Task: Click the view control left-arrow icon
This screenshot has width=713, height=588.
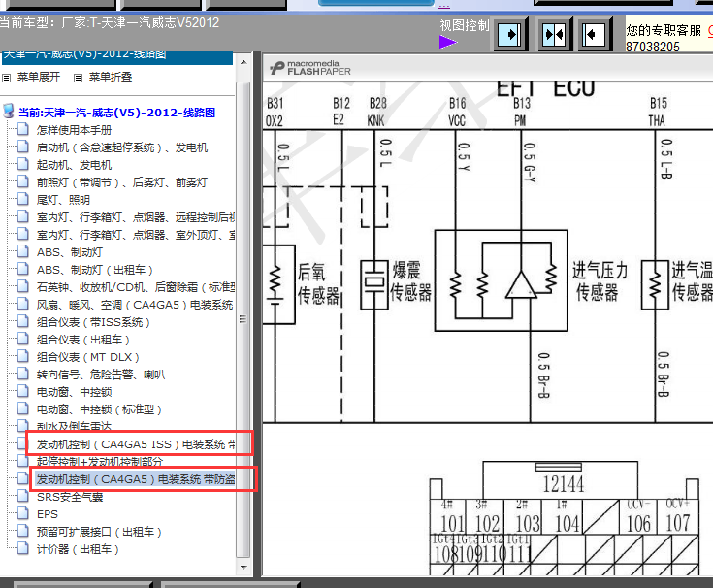Action: tap(595, 34)
